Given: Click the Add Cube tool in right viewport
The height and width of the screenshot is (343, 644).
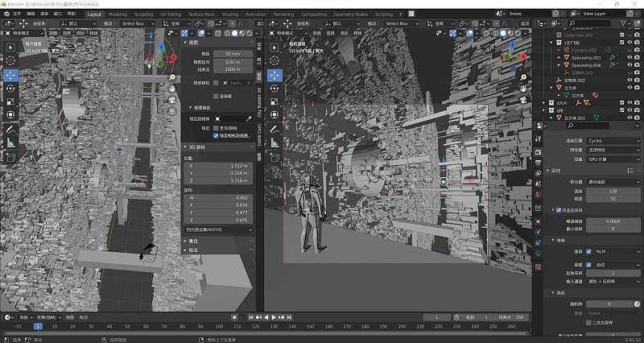Looking at the screenshot, I should tap(275, 157).
